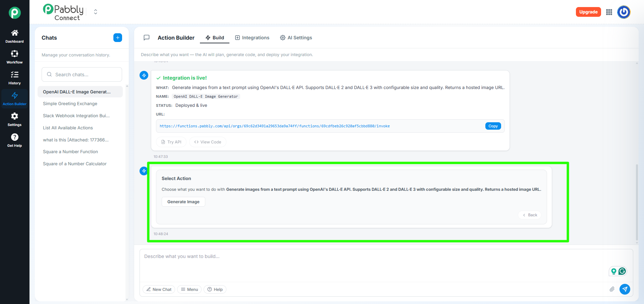644x304 pixels.
Task: Click the Get Help question icon
Action: (x=14, y=137)
